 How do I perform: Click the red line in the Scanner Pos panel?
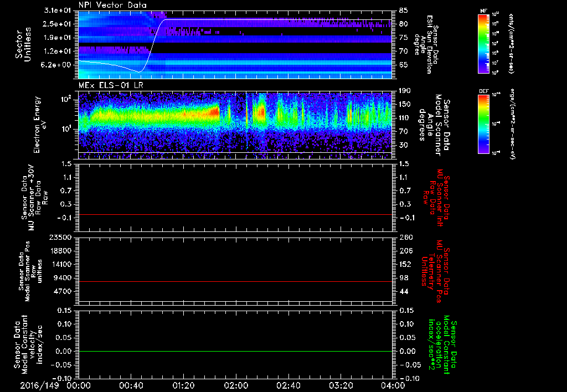tap(235, 281)
